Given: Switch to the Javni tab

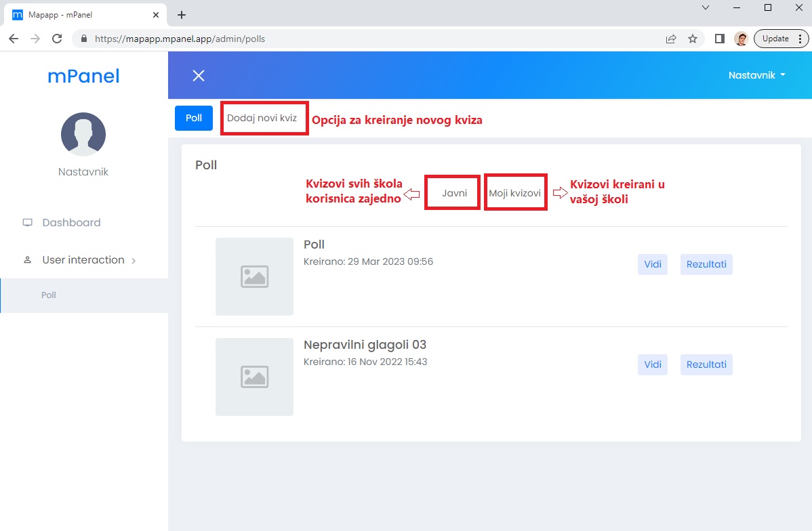Looking at the screenshot, I should tap(454, 193).
